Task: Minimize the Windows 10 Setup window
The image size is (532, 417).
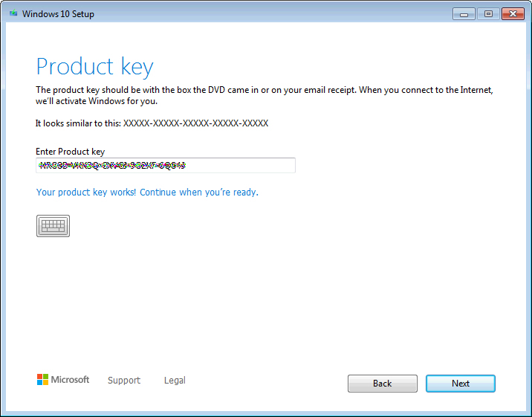Action: [464, 14]
